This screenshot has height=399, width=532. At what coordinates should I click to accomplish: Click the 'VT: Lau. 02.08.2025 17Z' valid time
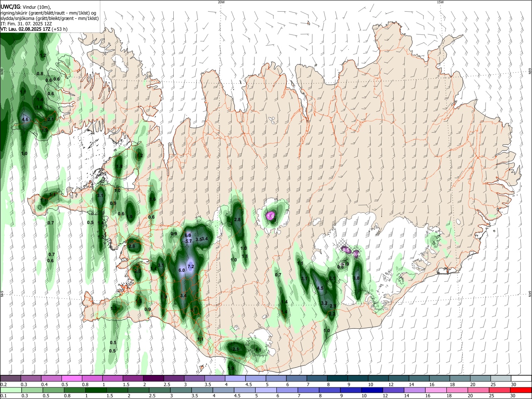tap(25, 29)
